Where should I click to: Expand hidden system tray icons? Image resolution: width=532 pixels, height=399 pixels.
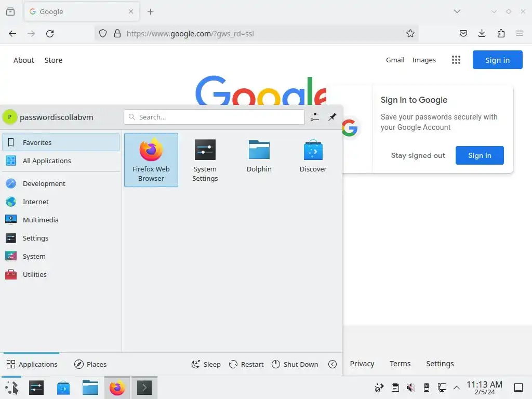pos(457,388)
